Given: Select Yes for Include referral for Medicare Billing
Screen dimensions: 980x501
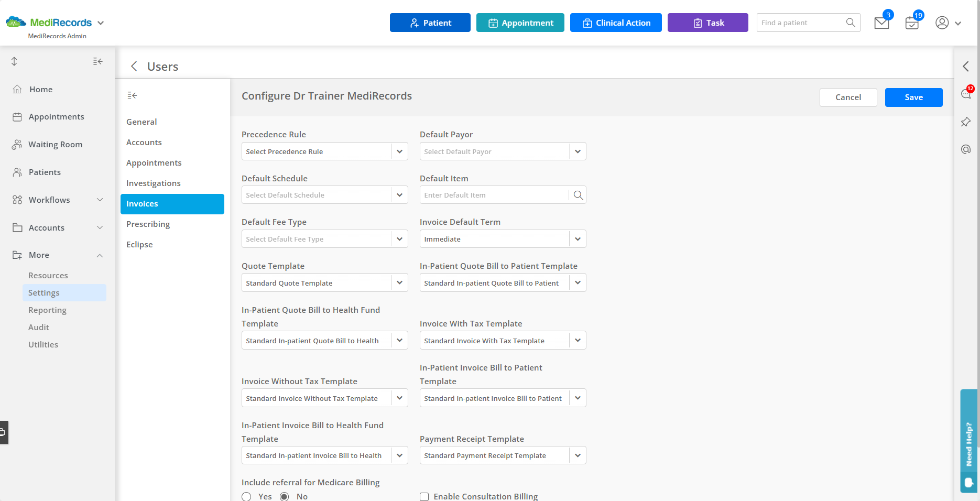Looking at the screenshot, I should (x=246, y=496).
